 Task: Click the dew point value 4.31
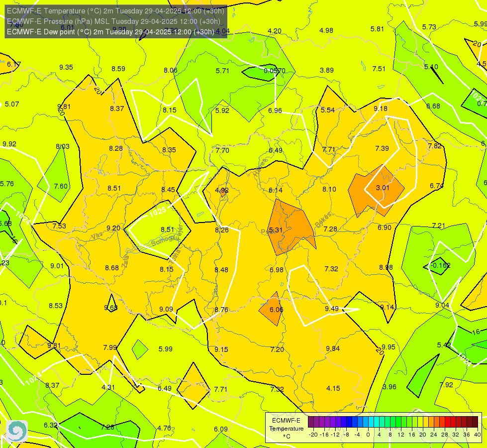click(x=108, y=388)
